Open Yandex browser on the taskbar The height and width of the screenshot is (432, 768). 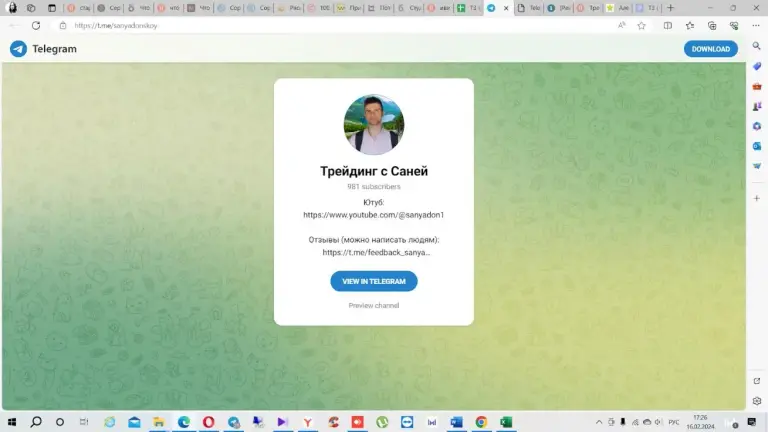click(308, 422)
